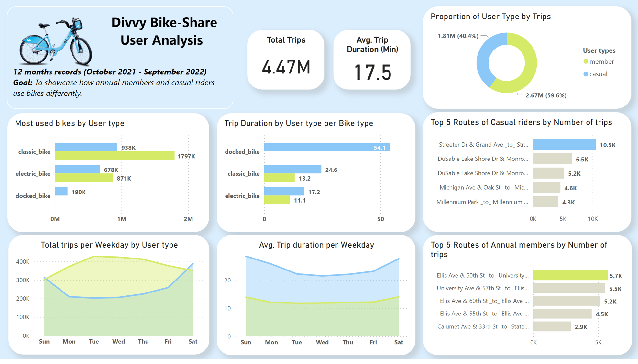Click the Michigan Ave & Oak St 4.6K bar

(546, 188)
